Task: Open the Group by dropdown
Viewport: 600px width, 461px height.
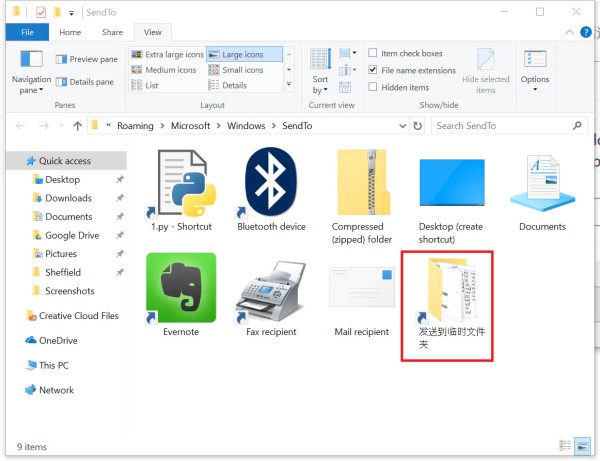Action: point(347,53)
